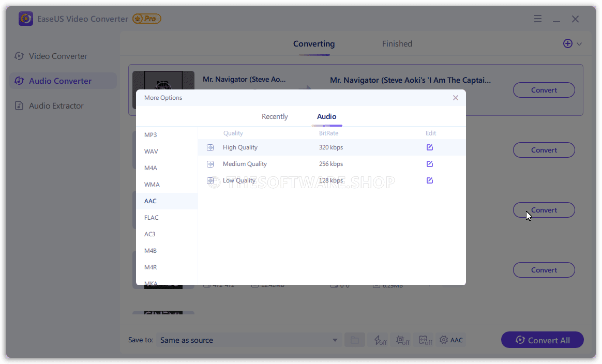The height and width of the screenshot is (364, 602).
Task: Click the Video Converter sidebar icon
Action: 19,56
